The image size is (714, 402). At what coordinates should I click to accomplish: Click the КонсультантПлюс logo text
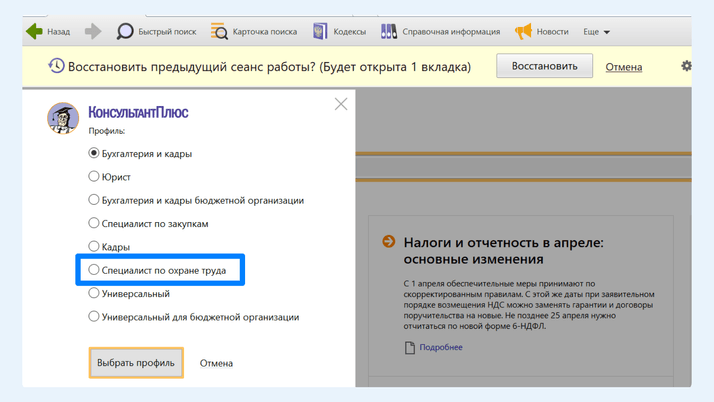pos(138,112)
